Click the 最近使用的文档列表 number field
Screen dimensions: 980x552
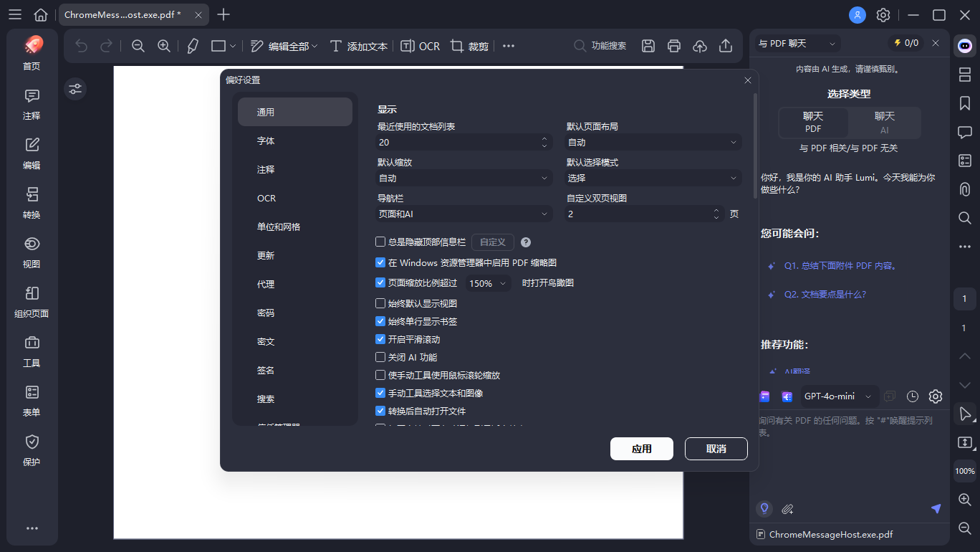465,142
